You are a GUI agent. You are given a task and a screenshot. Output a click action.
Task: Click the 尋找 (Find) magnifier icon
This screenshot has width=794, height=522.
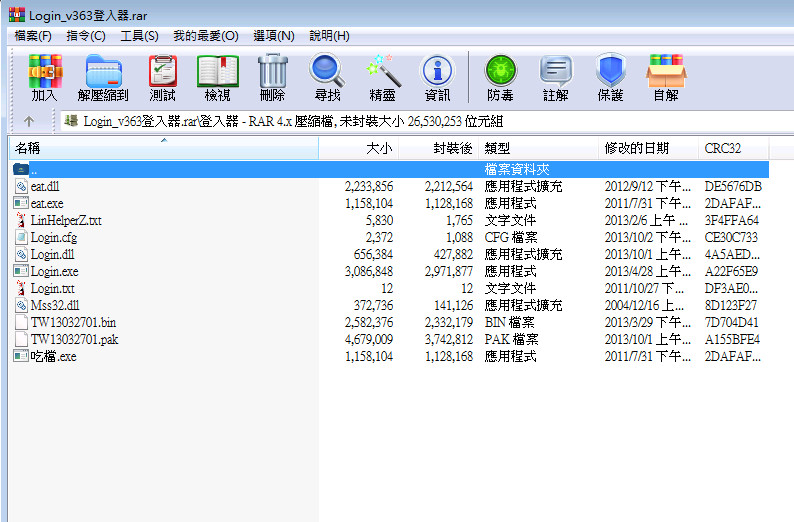(327, 71)
